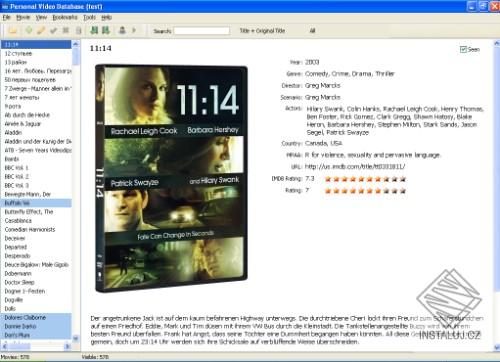Select 'ATB - Seven Years Videoclips' entry
Viewport: 500px width, 362px height.
point(36,150)
